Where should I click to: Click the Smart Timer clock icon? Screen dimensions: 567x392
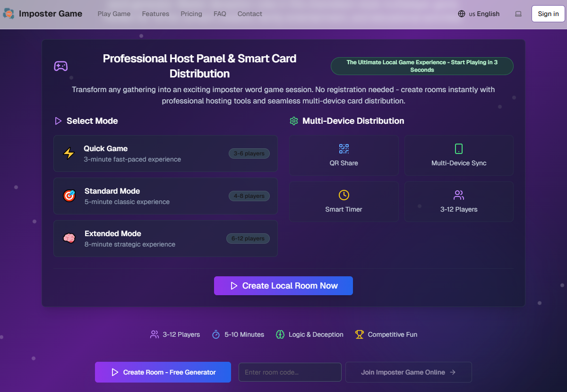coord(344,195)
